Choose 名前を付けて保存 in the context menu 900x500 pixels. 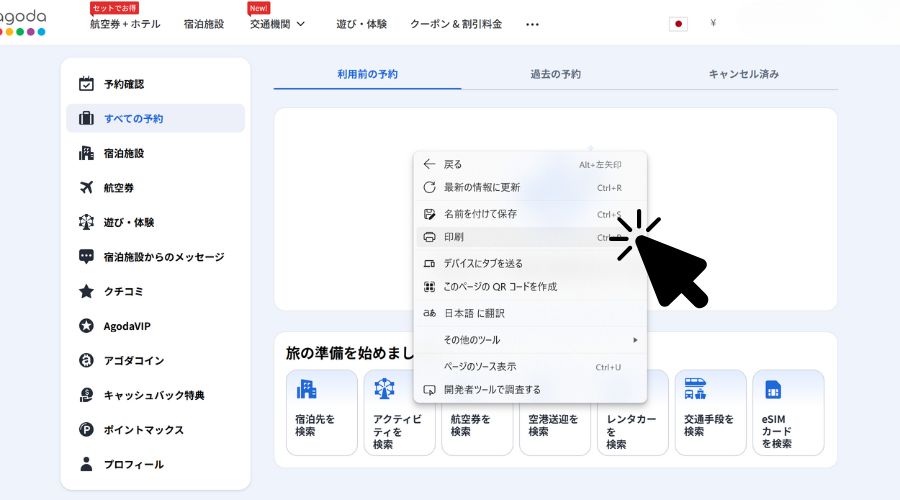pos(480,214)
